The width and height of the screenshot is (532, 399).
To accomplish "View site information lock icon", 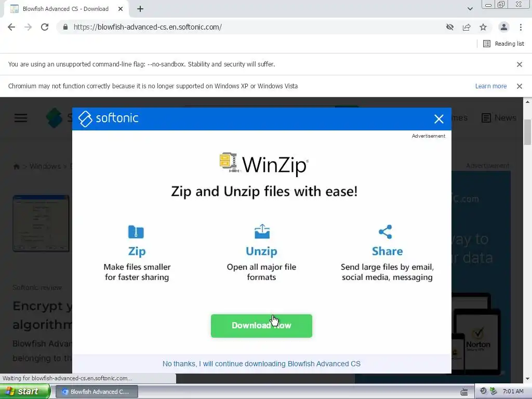I will [x=65, y=27].
